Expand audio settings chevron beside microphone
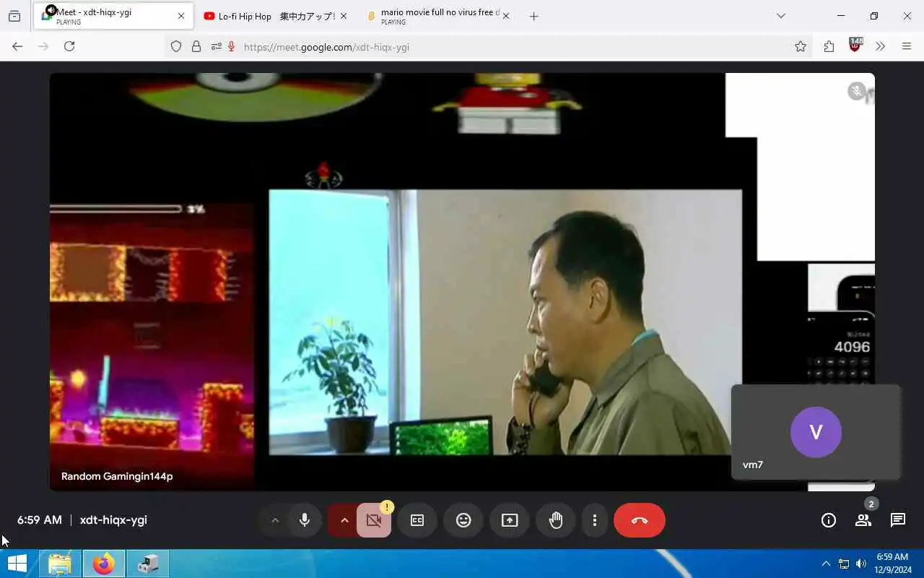This screenshot has width=924, height=578. point(275,520)
